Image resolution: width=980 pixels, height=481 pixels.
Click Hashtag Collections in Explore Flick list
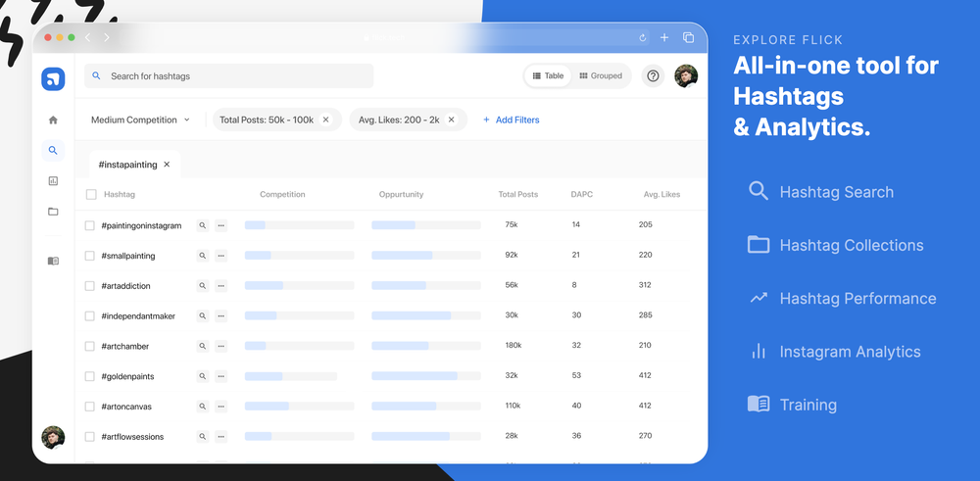(836, 245)
